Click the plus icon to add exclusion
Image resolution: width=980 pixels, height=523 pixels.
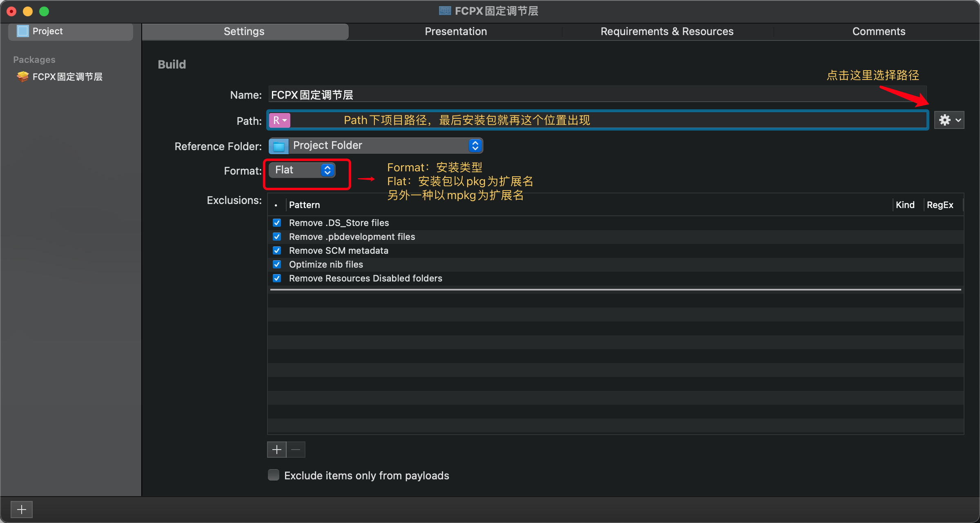277,449
